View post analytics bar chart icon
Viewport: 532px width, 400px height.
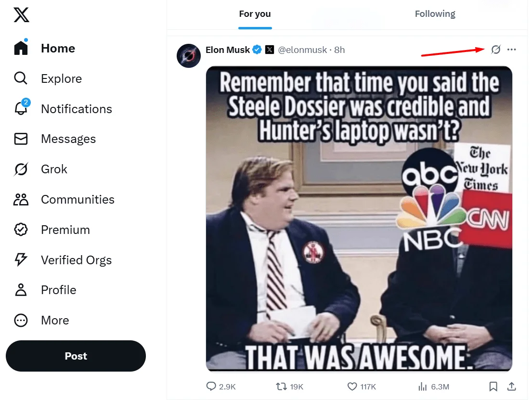(x=423, y=386)
